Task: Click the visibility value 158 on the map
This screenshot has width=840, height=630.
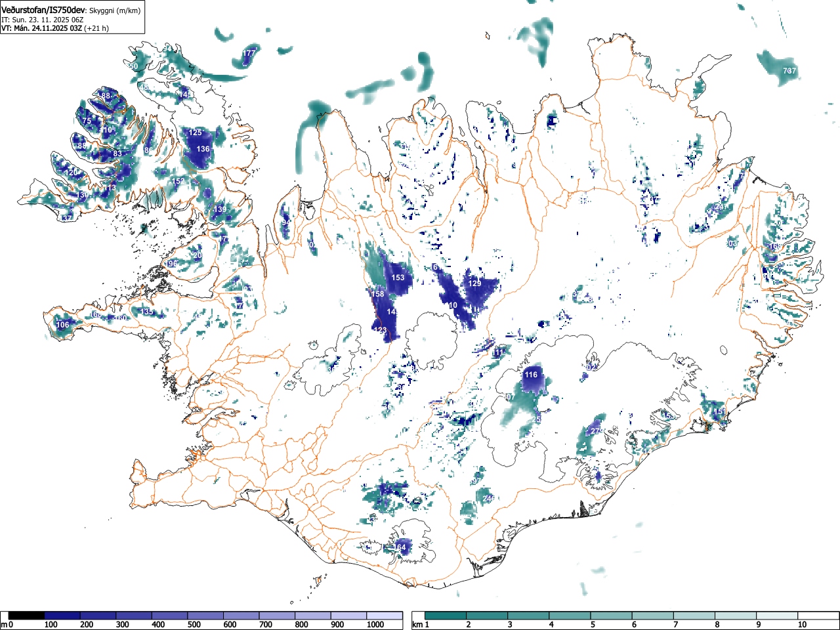Action: [377, 294]
